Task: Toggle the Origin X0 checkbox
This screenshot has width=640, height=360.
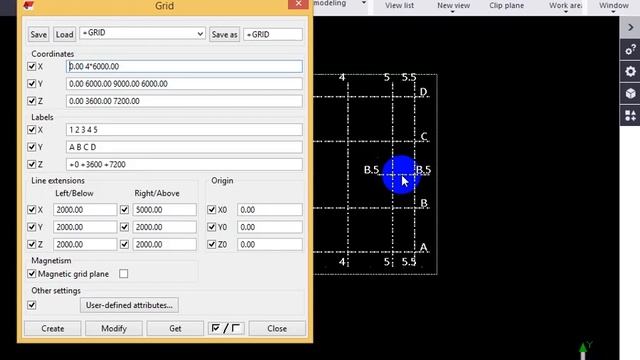Action: coord(211,210)
